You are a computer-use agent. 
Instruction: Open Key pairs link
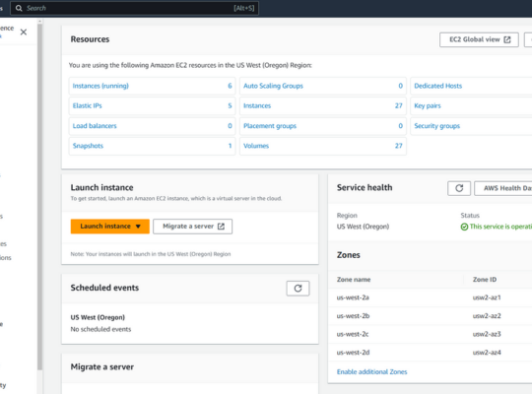(428, 105)
